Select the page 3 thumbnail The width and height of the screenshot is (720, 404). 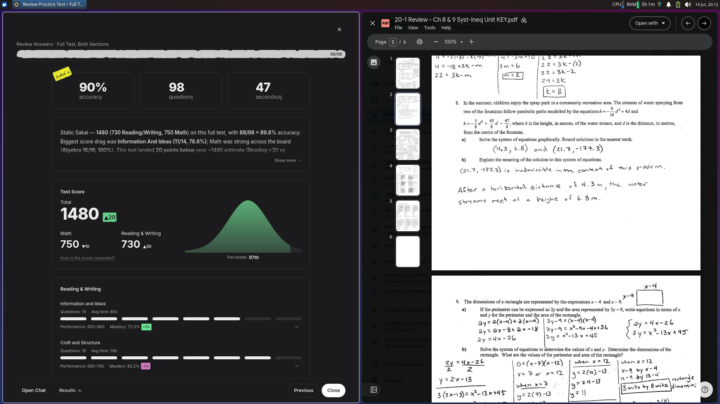point(407,145)
